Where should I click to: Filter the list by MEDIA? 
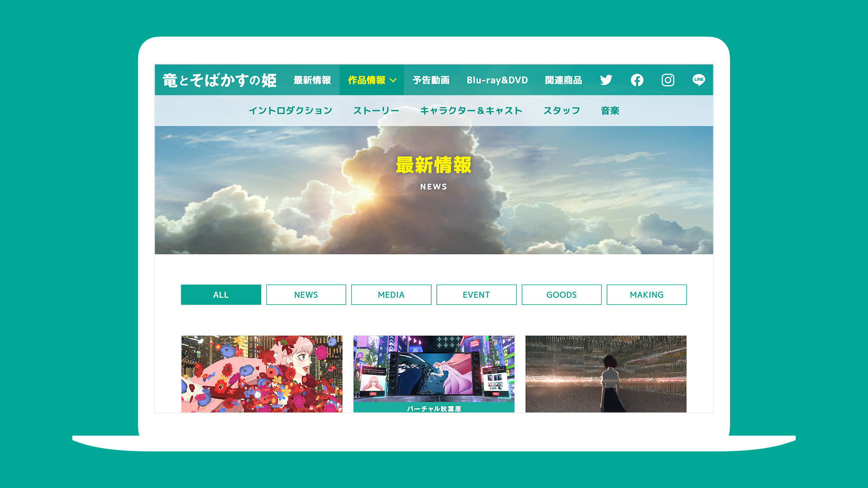pyautogui.click(x=391, y=295)
